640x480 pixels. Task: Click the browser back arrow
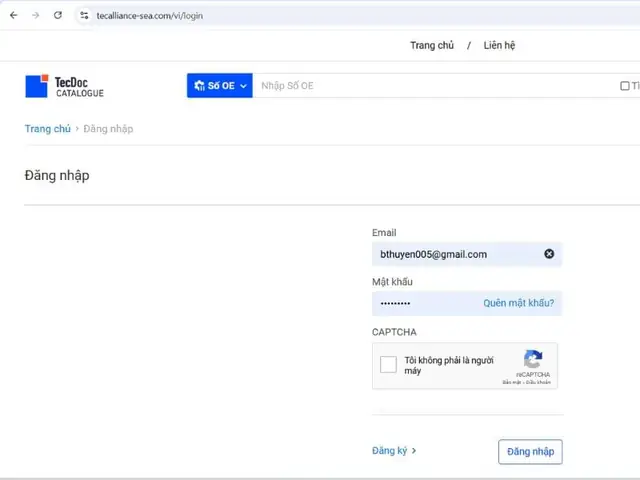tap(14, 16)
